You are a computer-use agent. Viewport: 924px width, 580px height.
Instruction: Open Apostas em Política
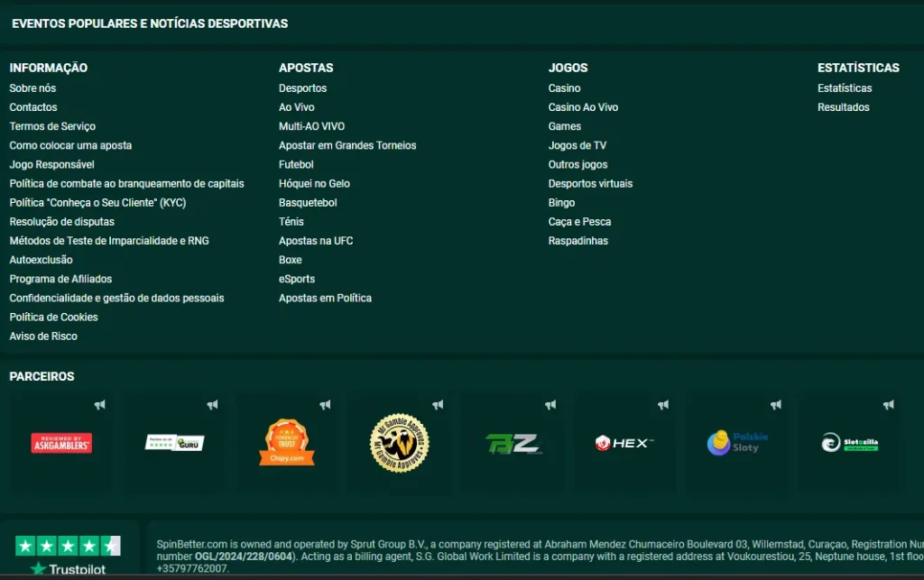click(x=325, y=298)
